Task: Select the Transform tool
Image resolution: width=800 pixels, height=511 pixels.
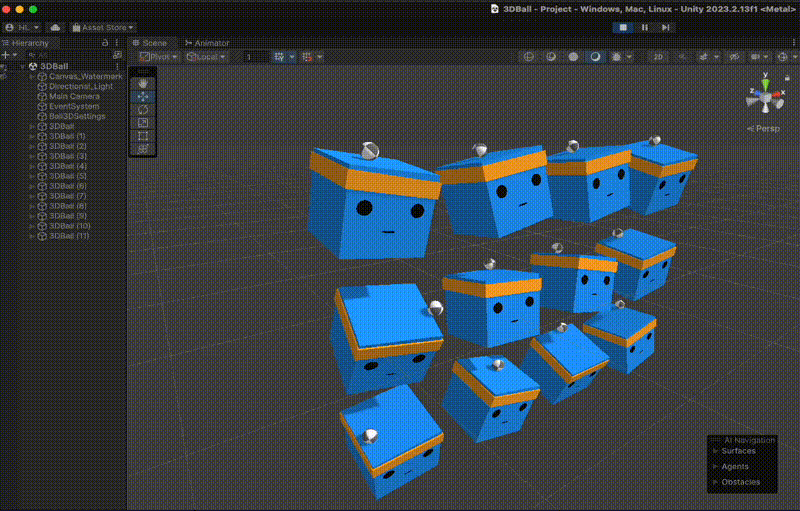Action: click(142, 149)
